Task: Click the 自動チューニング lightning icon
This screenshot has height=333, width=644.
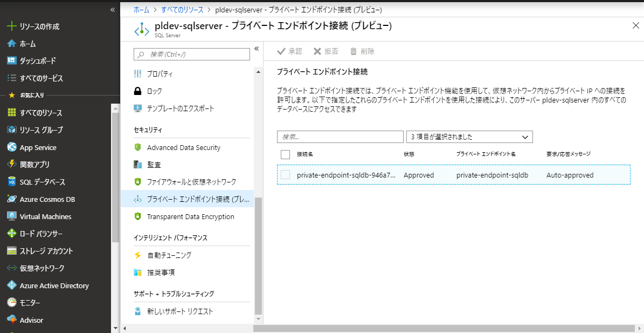Action: click(x=138, y=255)
